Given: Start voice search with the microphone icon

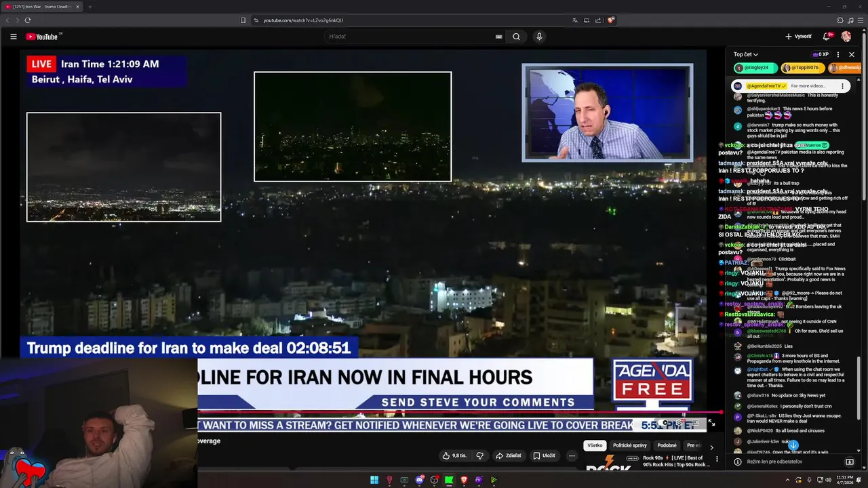Looking at the screenshot, I should (539, 37).
